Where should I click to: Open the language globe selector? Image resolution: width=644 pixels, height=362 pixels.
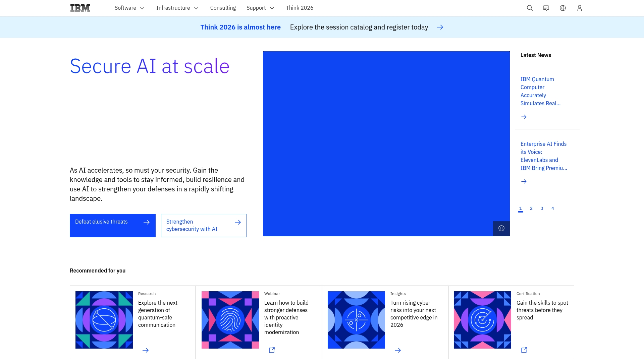pyautogui.click(x=563, y=8)
